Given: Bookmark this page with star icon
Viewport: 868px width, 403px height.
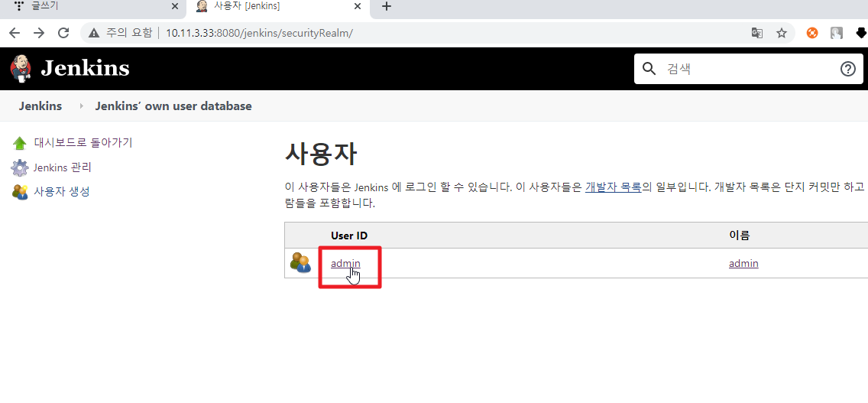Looking at the screenshot, I should coord(782,33).
